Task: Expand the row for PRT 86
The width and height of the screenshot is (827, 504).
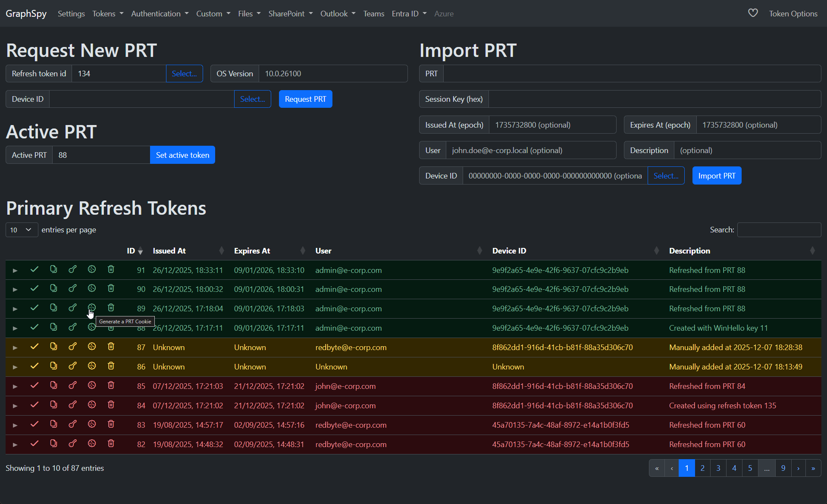Action: point(15,367)
